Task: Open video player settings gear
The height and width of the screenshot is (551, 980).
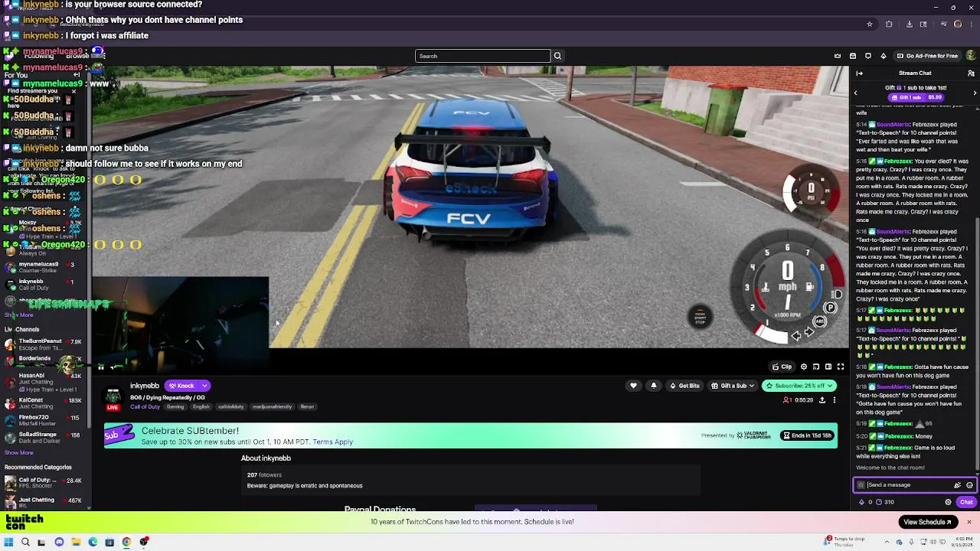Action: (803, 367)
